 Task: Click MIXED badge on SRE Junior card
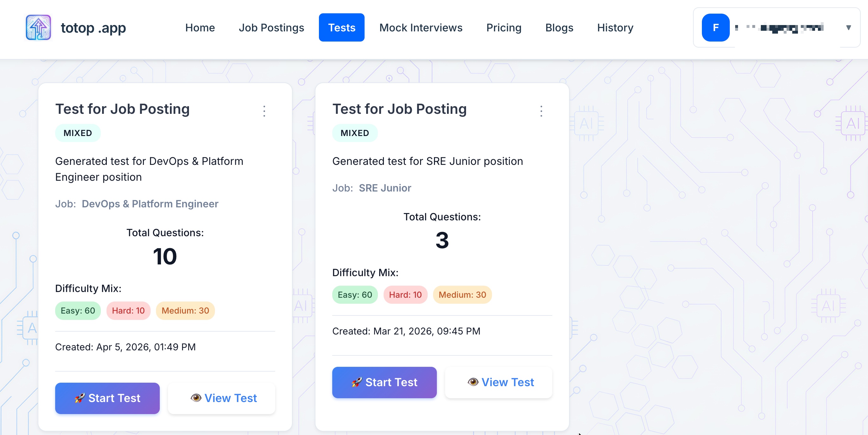click(355, 133)
